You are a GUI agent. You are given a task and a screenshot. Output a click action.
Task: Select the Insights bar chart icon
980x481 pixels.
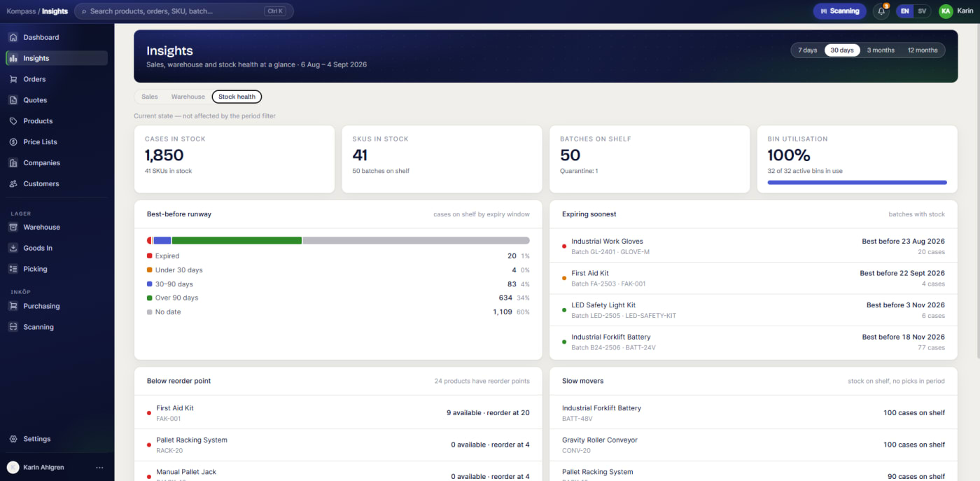pos(13,58)
